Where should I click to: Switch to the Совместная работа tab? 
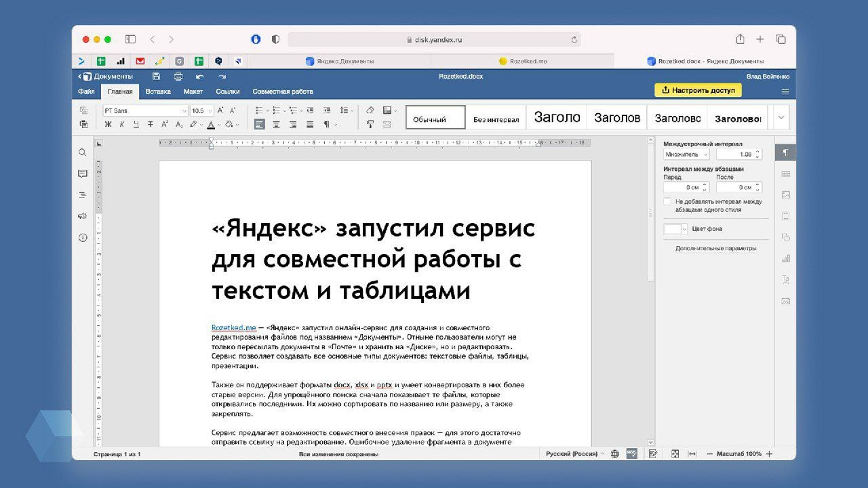click(x=283, y=91)
